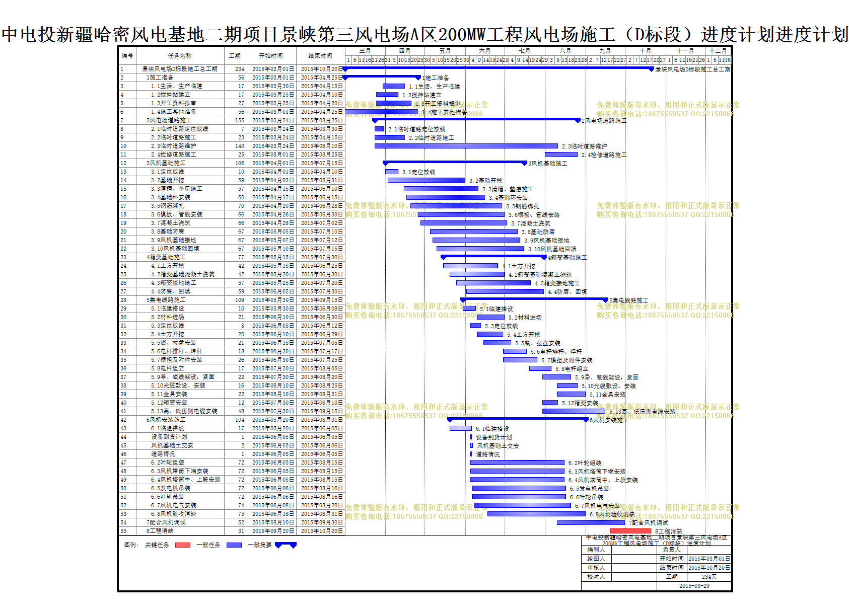
Task: Click the 图例: legend label
Action: (x=131, y=545)
